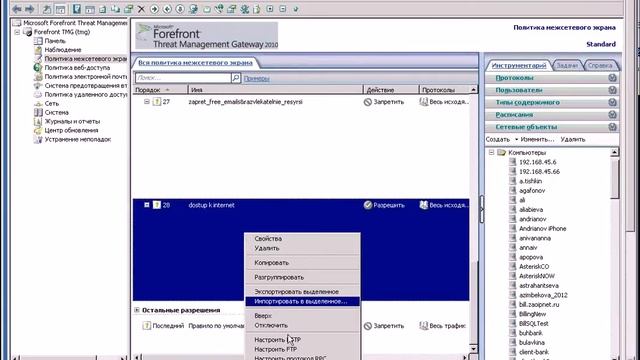Choose Экспортировать выделенное in the context menu
The width and height of the screenshot is (640, 360).
pyautogui.click(x=302, y=292)
